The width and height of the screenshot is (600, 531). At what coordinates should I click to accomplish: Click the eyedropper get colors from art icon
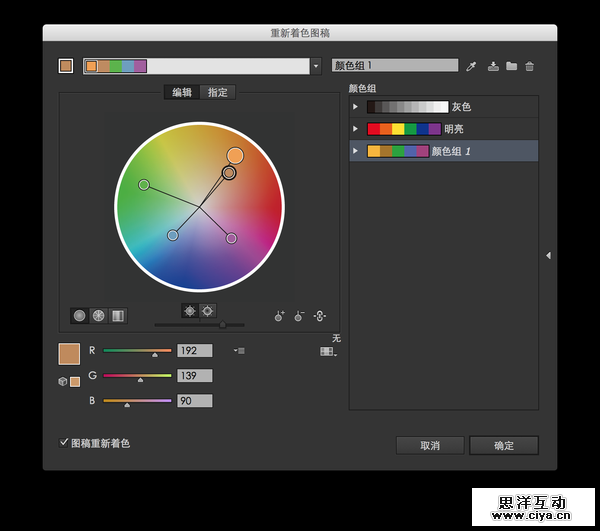472,66
